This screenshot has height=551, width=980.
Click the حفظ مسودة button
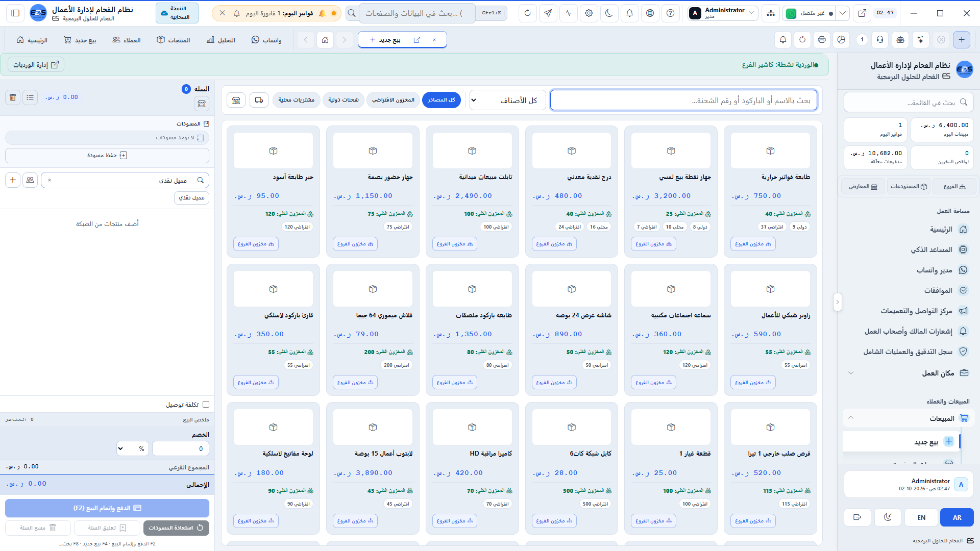[x=107, y=155]
